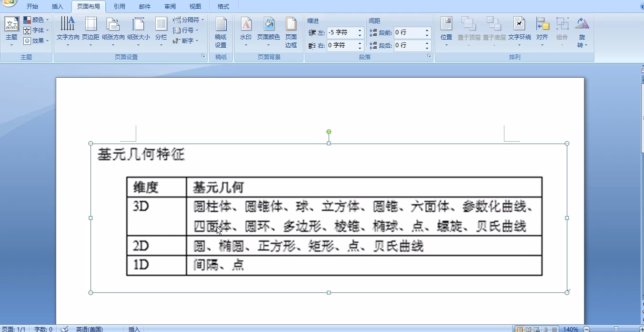Open the 段落 dialog launcher

pos(429,56)
